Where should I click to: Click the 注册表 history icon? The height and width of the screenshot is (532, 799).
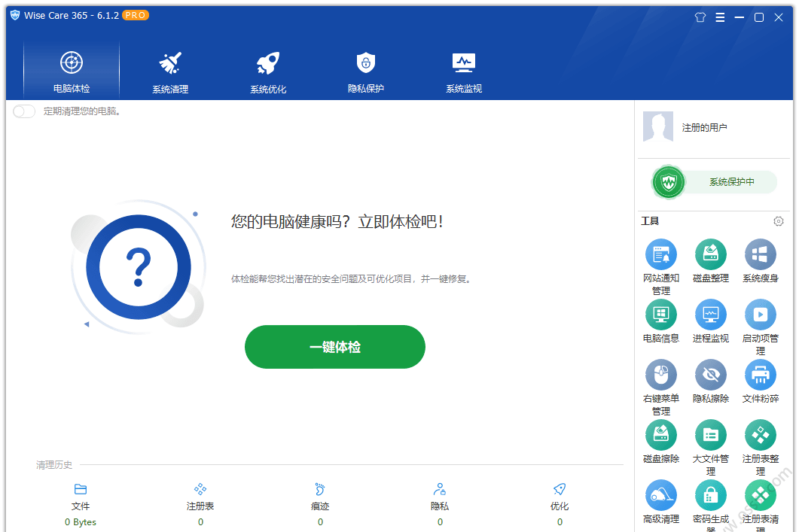200,489
